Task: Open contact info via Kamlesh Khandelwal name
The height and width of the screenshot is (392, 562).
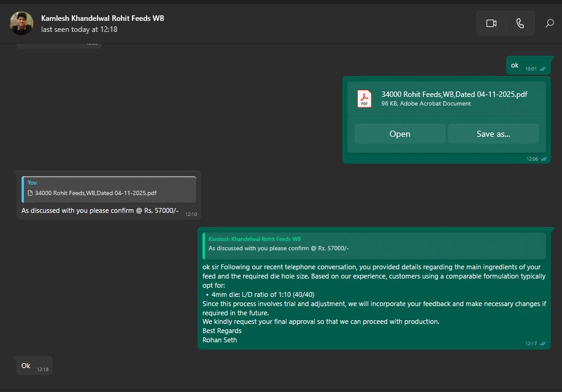Action: coord(102,18)
